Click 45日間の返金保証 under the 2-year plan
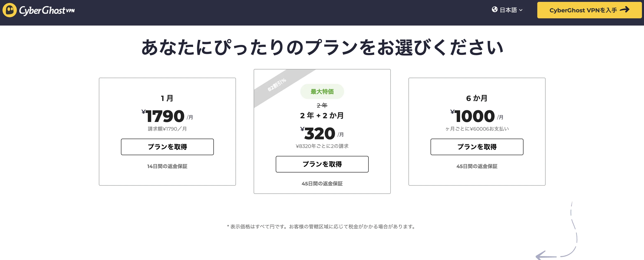This screenshot has width=644, height=260. tap(322, 184)
